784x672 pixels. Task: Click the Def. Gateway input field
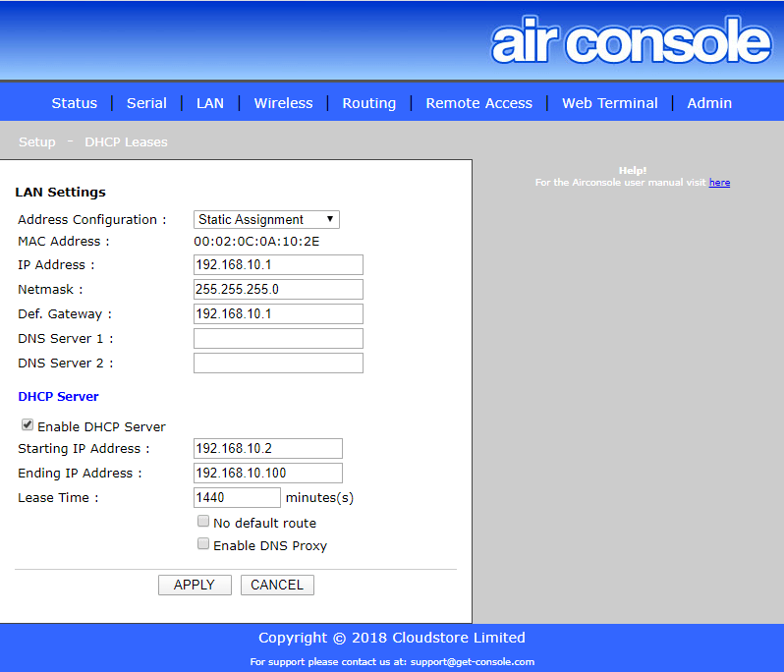(x=278, y=313)
